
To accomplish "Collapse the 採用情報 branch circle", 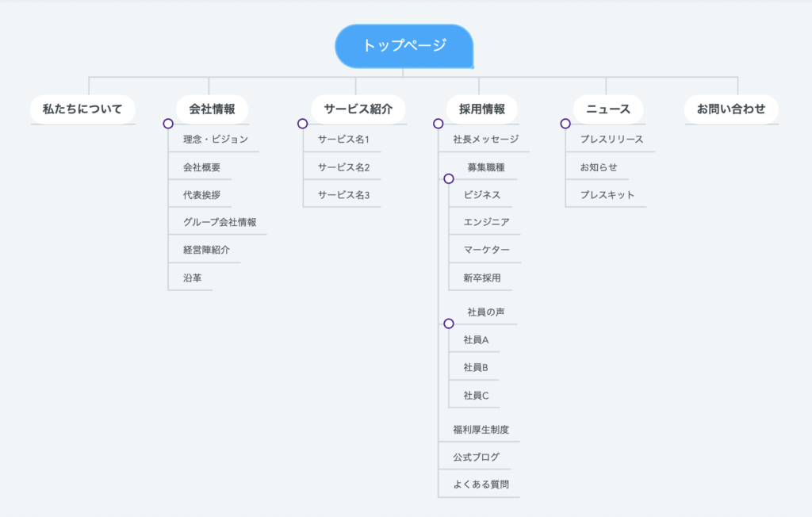I will coord(438,124).
